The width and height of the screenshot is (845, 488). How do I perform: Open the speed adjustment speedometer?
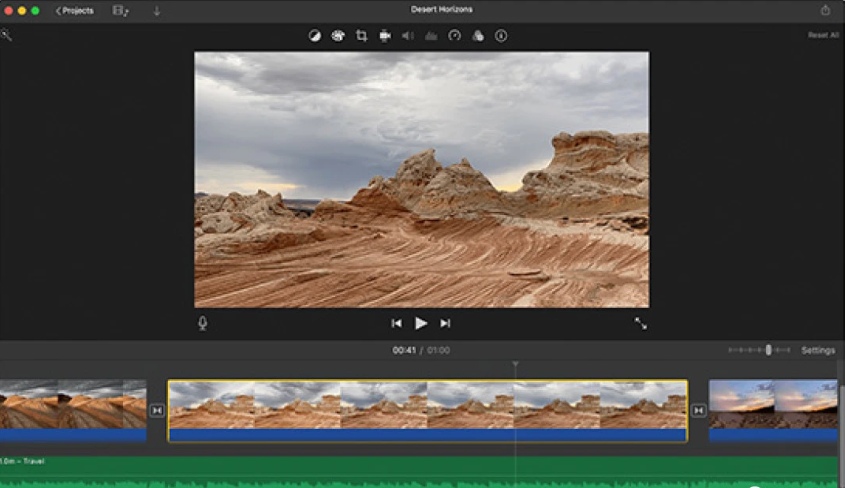click(x=455, y=36)
